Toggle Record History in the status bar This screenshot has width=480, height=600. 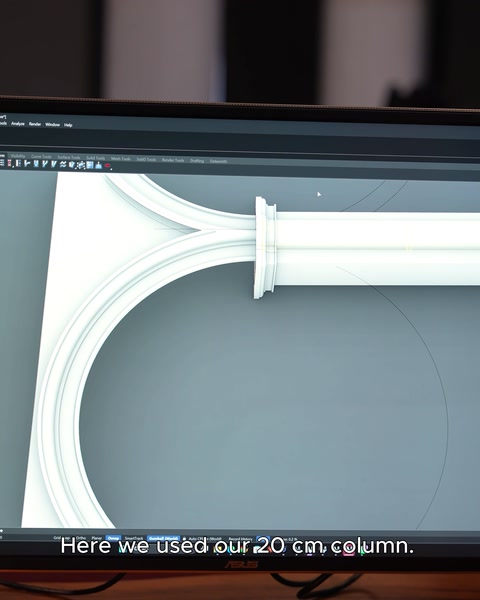[240, 539]
